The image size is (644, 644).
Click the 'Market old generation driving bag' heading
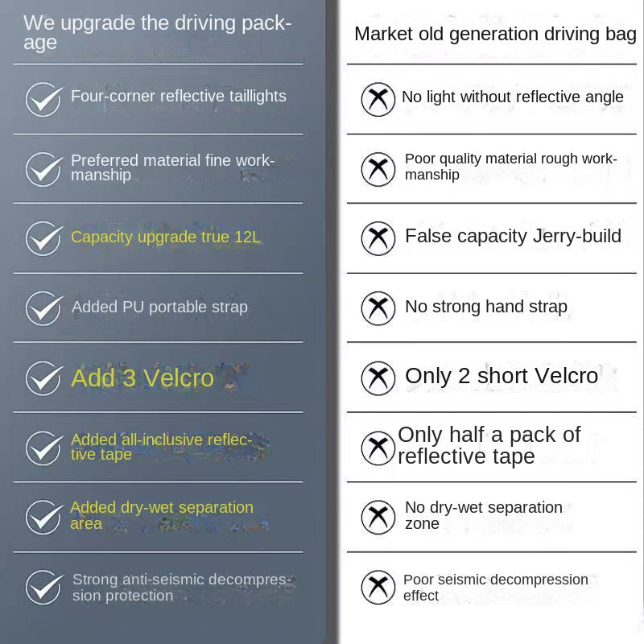pyautogui.click(x=495, y=34)
